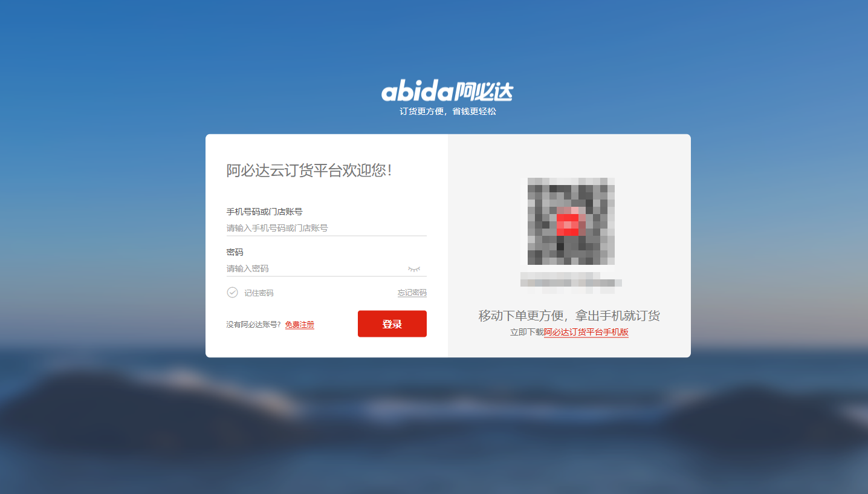Enable the 记住密码 round checkbox
868x494 pixels.
[232, 293]
